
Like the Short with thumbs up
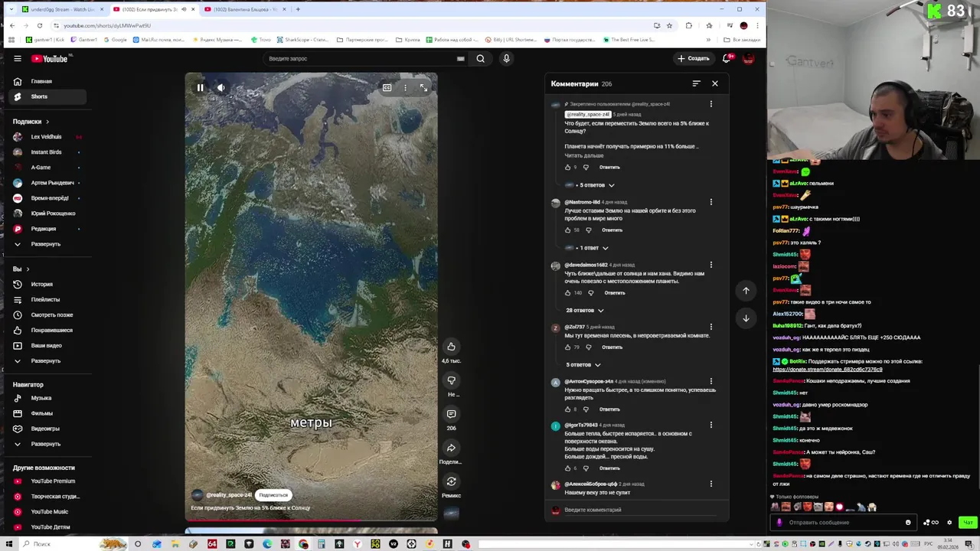click(x=451, y=347)
